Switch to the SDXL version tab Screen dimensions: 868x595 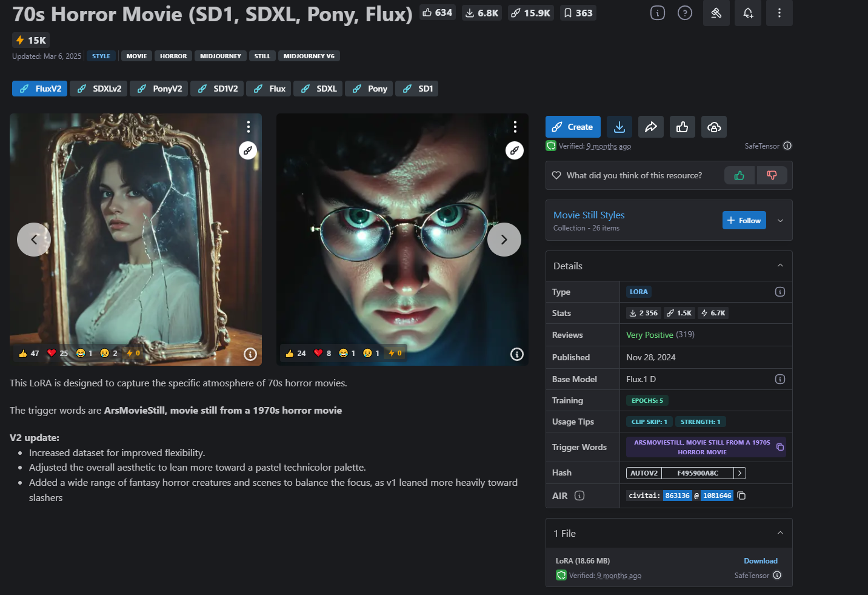tap(318, 89)
